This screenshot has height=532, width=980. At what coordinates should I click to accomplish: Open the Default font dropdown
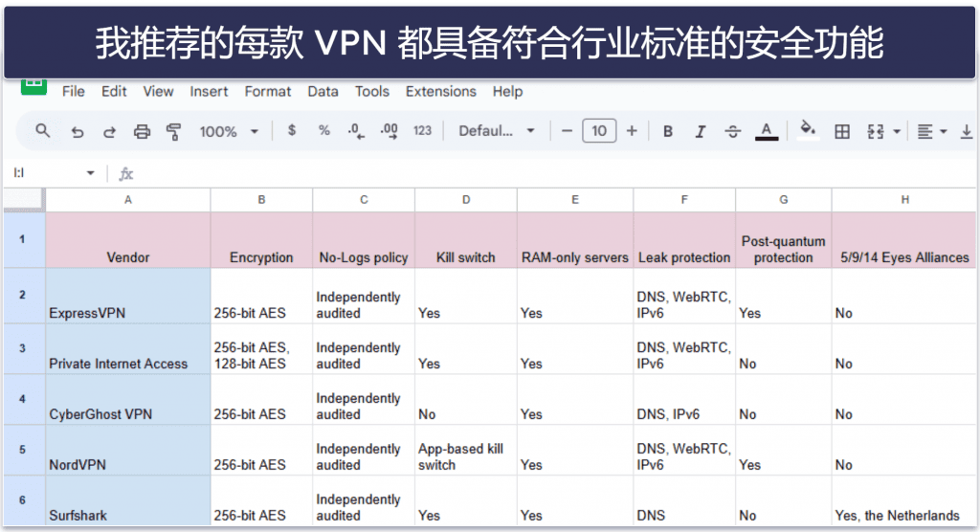coord(497,131)
